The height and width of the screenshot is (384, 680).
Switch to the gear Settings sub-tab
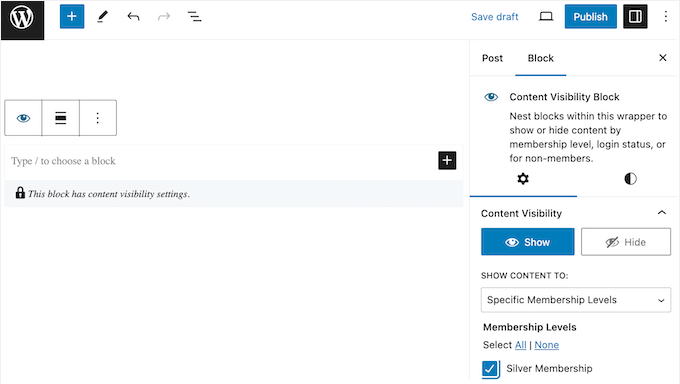(523, 179)
